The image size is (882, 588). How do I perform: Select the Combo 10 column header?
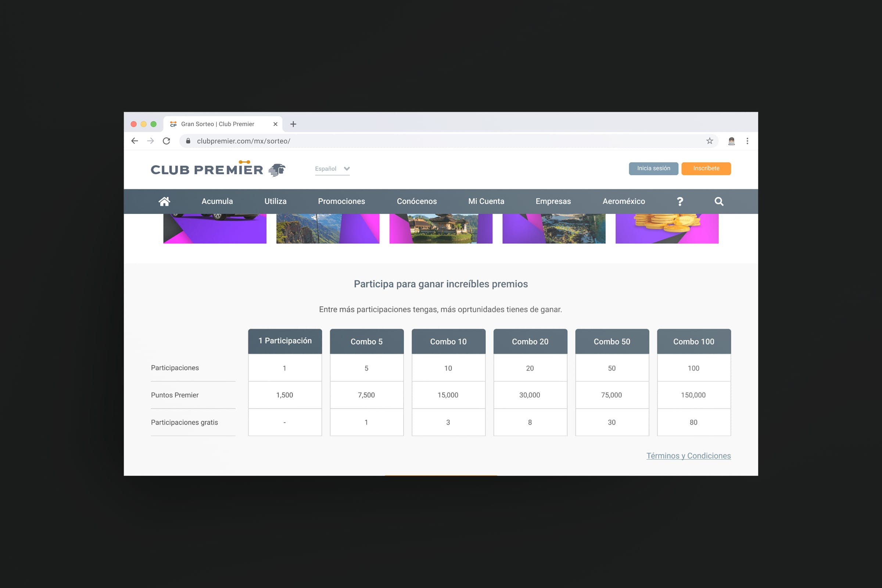pos(448,341)
